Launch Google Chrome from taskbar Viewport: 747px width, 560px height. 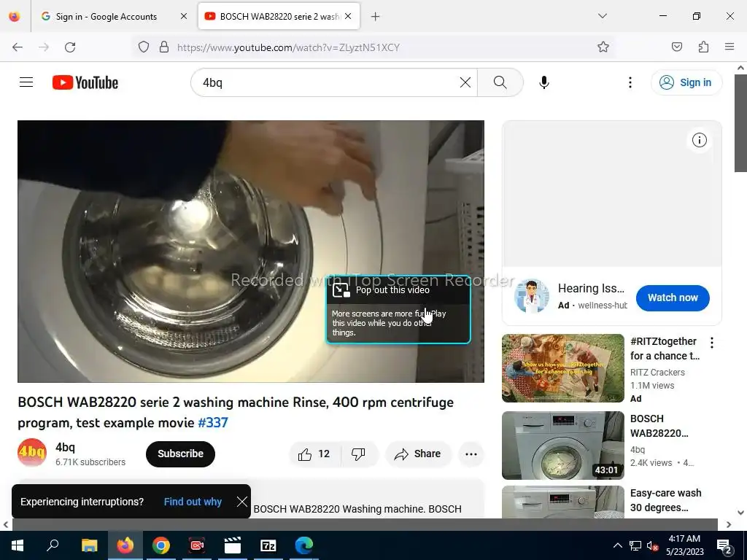point(161,545)
